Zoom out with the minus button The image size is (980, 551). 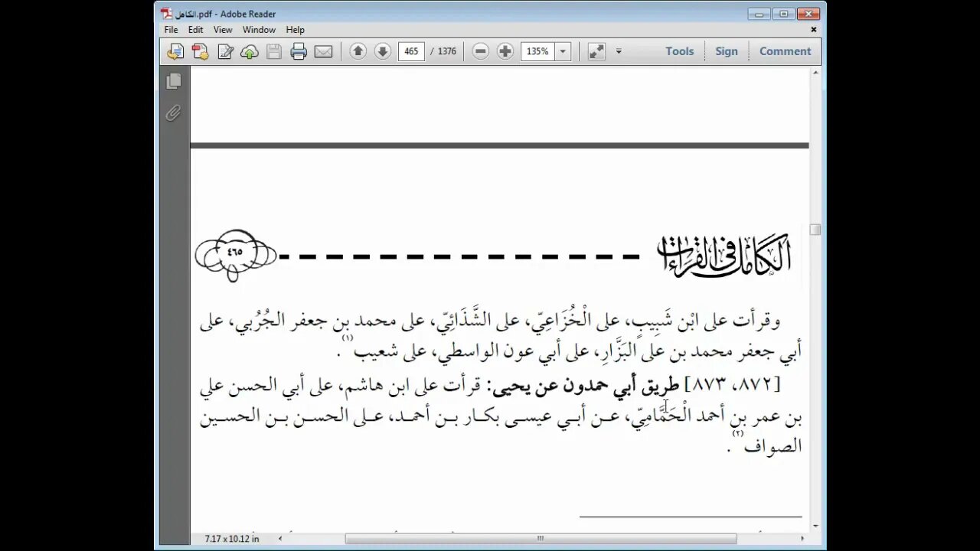point(481,51)
